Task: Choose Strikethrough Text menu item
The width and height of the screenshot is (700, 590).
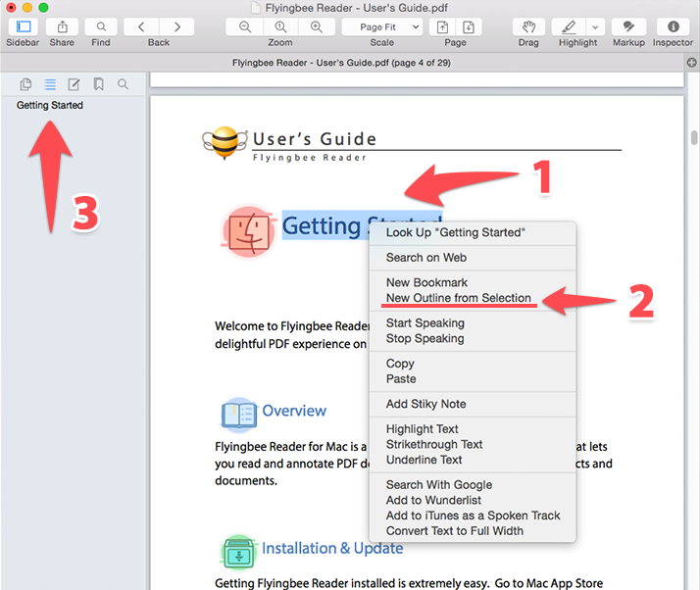Action: click(473, 445)
